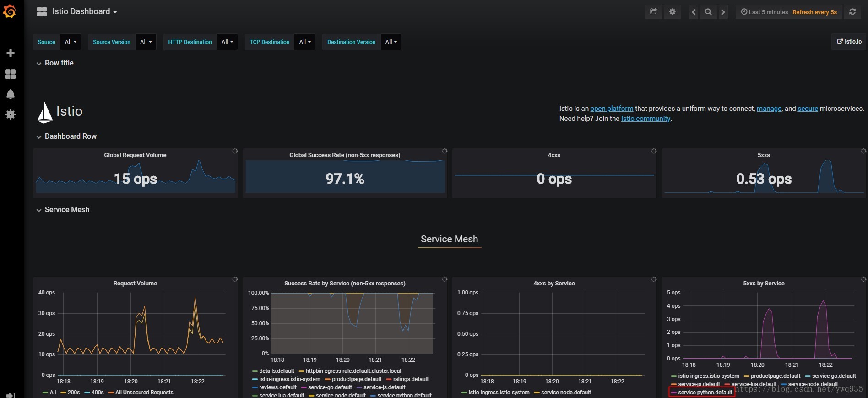Click the Source variable label
The height and width of the screenshot is (398, 868).
pos(46,42)
